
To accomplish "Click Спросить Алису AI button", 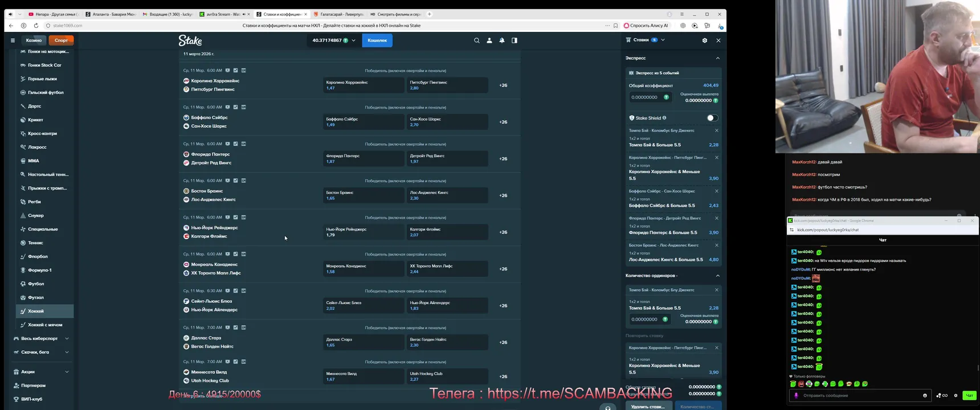I will (646, 26).
